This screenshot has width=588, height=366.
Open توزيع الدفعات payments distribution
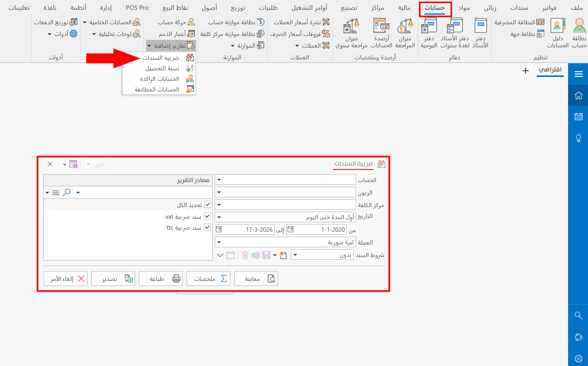point(55,22)
